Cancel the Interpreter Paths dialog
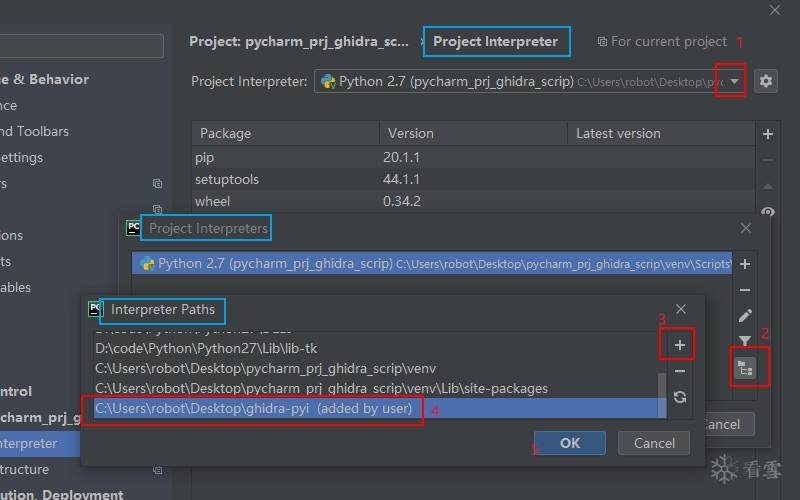Image resolution: width=800 pixels, height=500 pixels. point(654,443)
